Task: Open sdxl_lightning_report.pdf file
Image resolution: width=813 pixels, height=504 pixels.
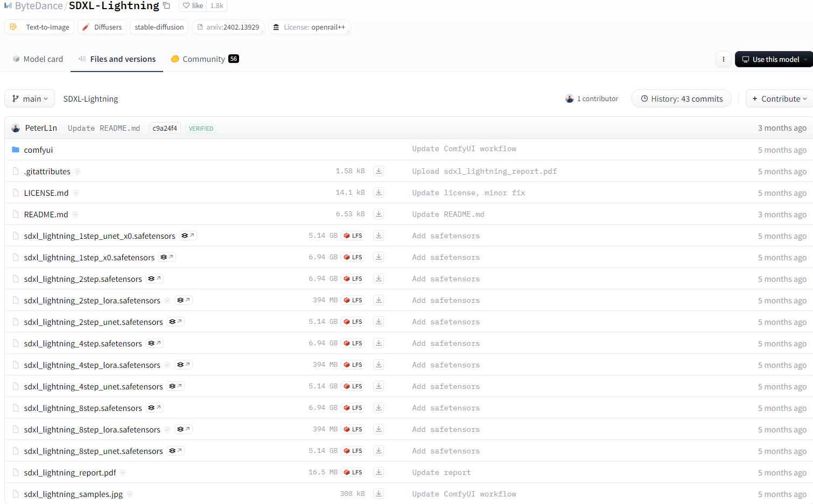Action: (x=70, y=473)
